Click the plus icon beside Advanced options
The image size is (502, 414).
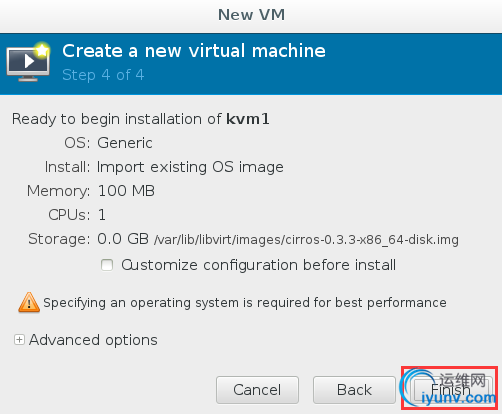coord(19,340)
